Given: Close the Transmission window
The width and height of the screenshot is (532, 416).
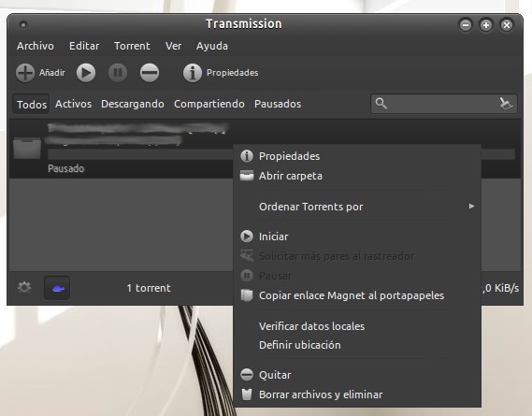Looking at the screenshot, I should click(507, 24).
